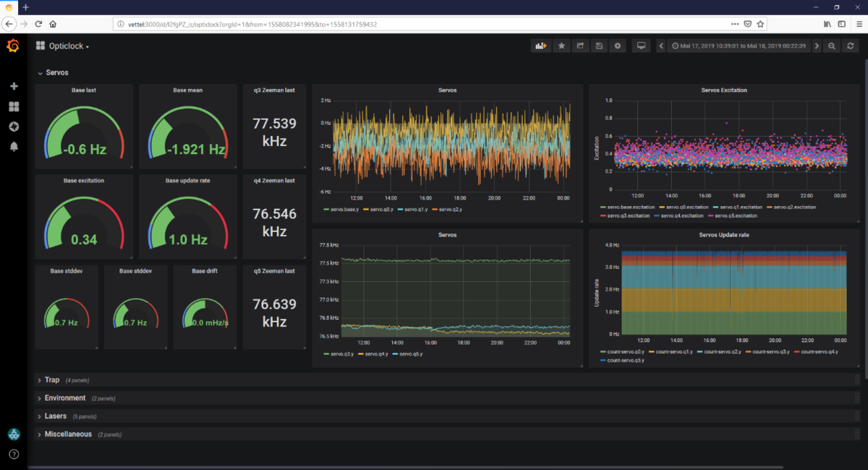Open the Servos Excitation panel title menu
This screenshot has width=868, height=470.
click(723, 90)
